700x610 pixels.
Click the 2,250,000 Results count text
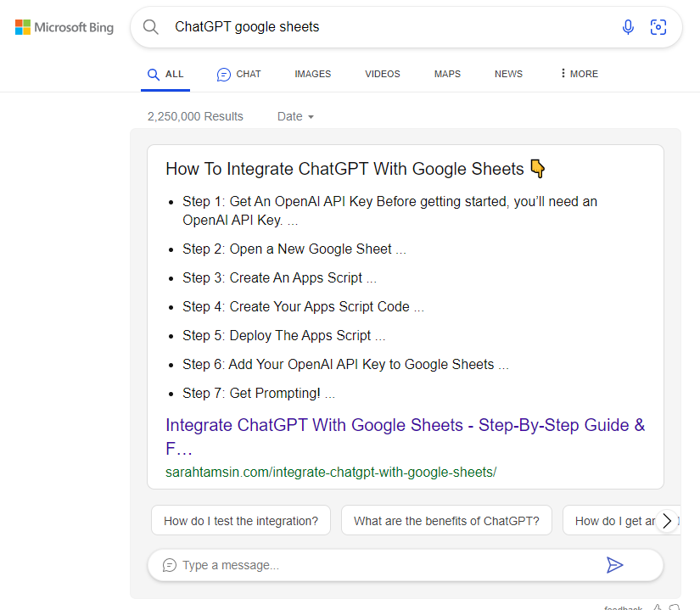coord(195,116)
